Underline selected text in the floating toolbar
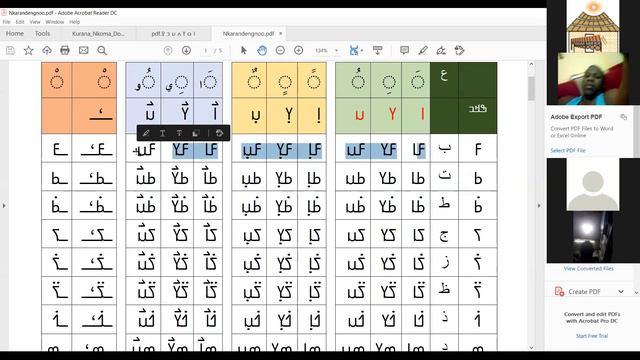 coord(162,133)
